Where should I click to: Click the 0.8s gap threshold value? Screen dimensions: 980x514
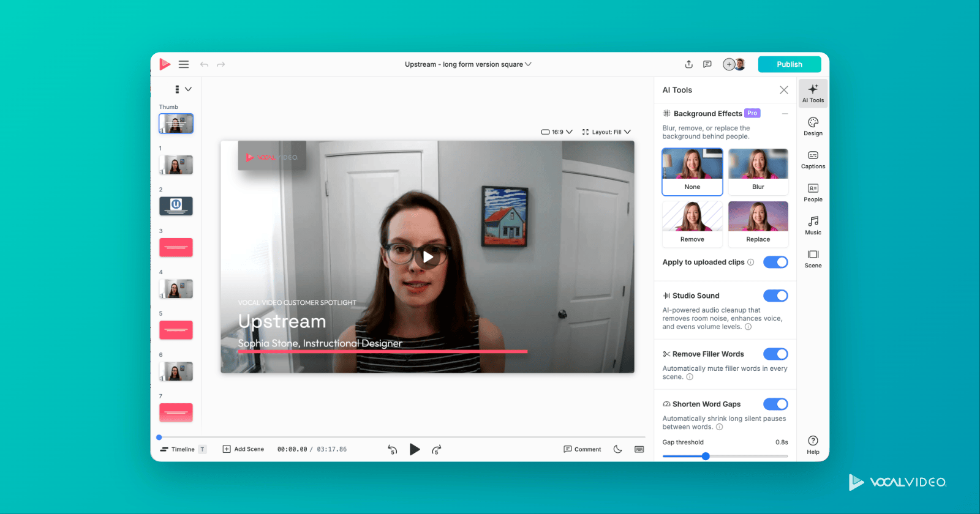click(782, 442)
